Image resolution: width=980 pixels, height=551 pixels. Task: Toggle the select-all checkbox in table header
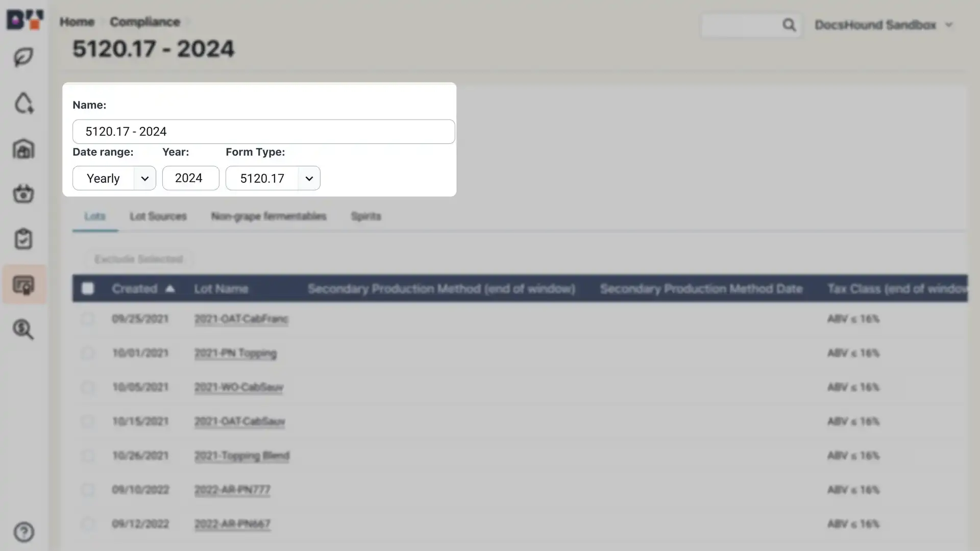[87, 289]
